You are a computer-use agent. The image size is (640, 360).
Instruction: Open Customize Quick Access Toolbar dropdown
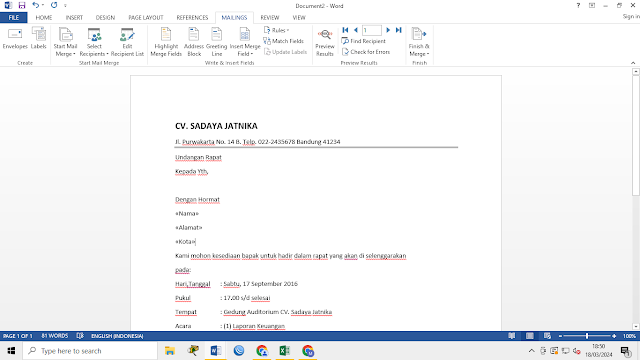[x=65, y=6]
